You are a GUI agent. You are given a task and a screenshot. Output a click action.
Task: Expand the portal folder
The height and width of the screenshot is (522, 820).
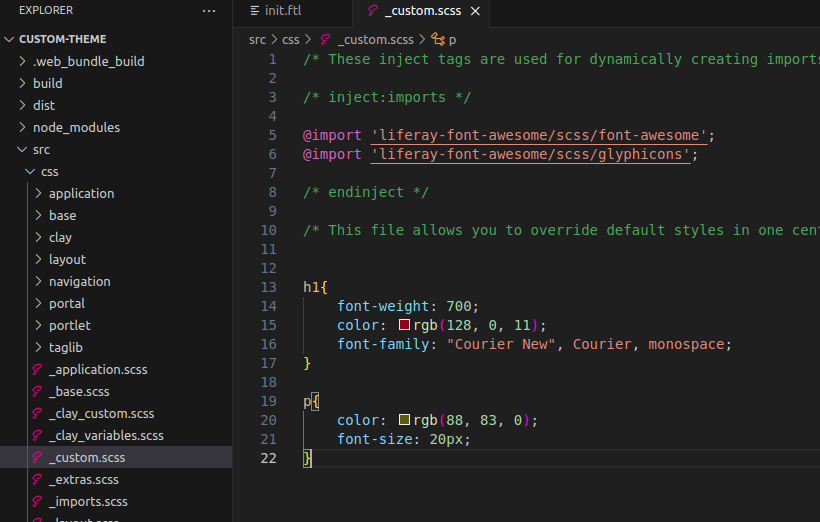tap(38, 303)
